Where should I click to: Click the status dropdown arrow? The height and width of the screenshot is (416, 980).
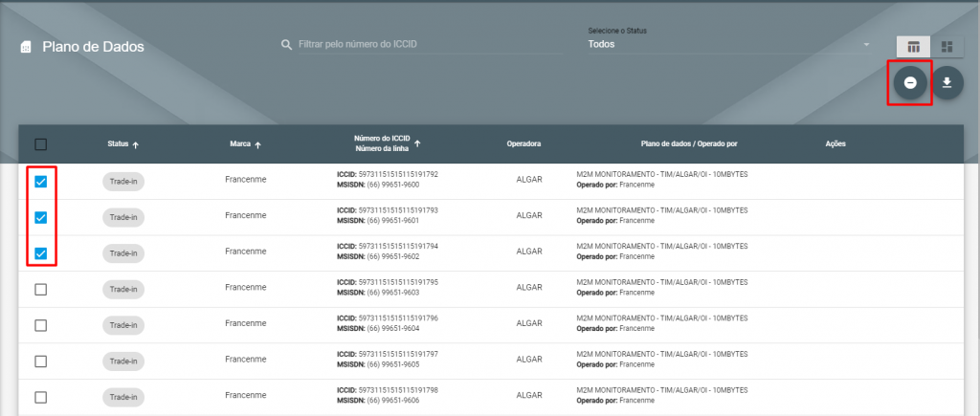coord(866,45)
